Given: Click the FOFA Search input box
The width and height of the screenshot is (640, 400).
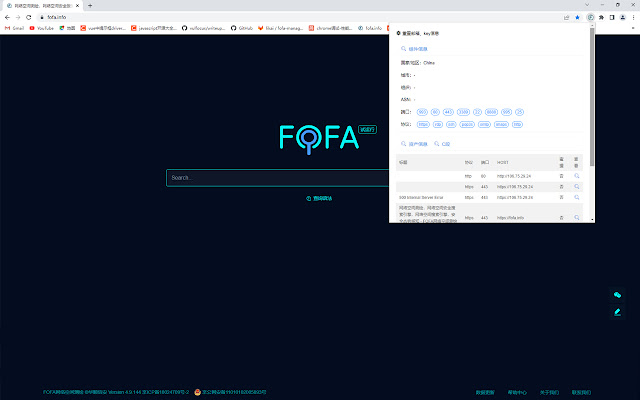Looking at the screenshot, I should pos(278,178).
